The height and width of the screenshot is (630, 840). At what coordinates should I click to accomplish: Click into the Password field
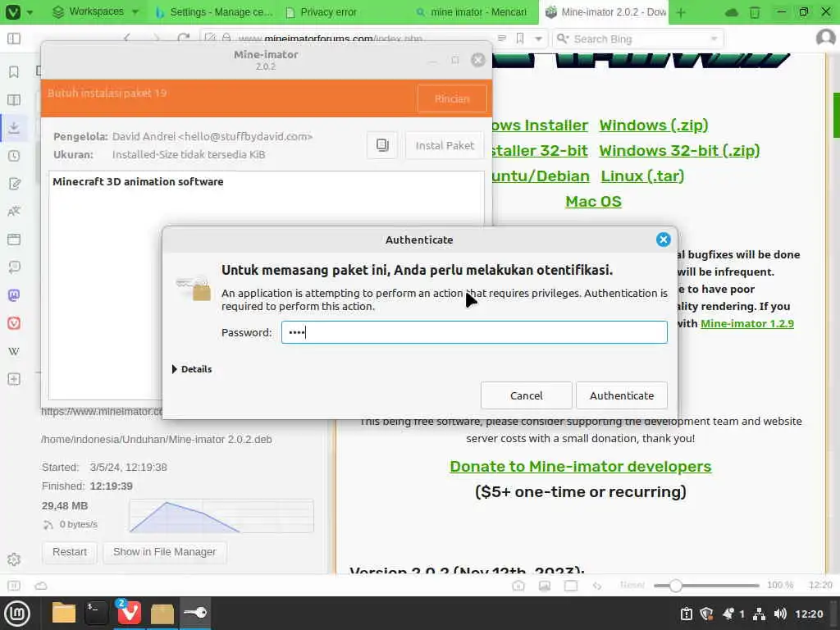[474, 332]
